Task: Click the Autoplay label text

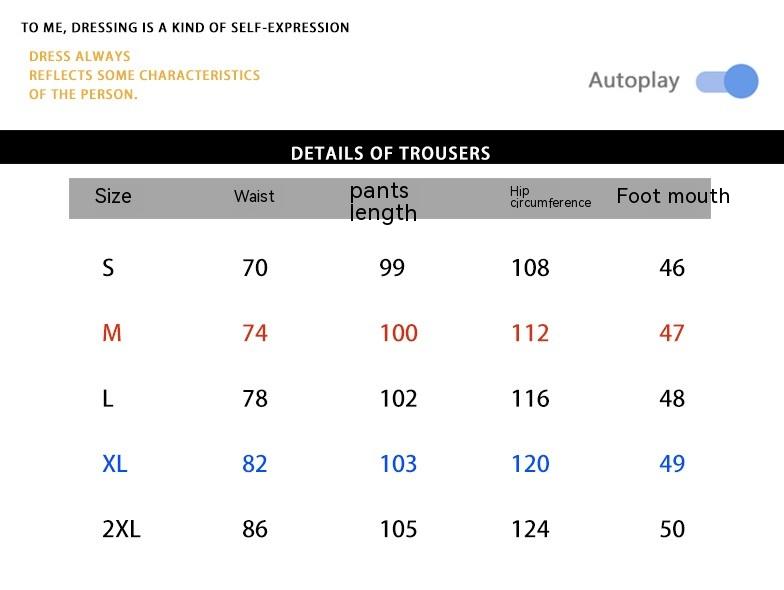Action: [633, 81]
